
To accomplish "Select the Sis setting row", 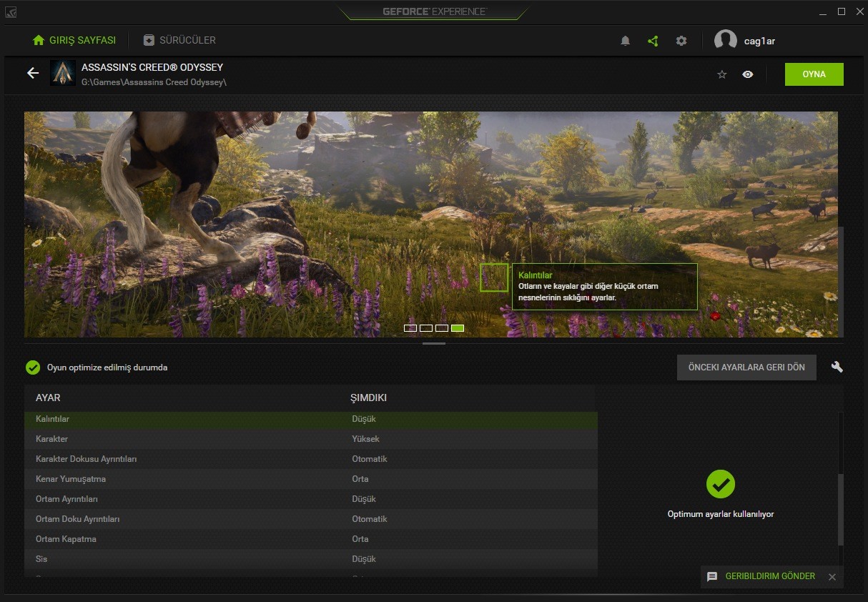I will (311, 559).
